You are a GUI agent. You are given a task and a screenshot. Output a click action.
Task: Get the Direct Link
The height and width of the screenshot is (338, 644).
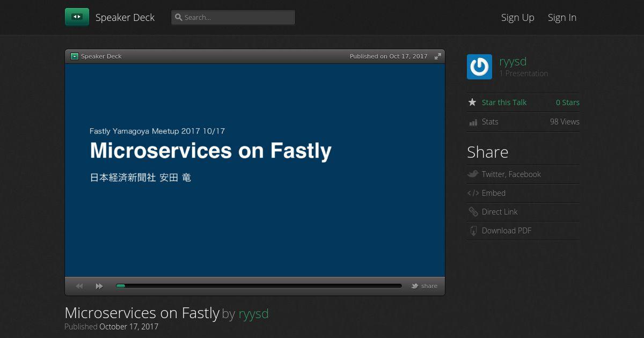click(500, 212)
